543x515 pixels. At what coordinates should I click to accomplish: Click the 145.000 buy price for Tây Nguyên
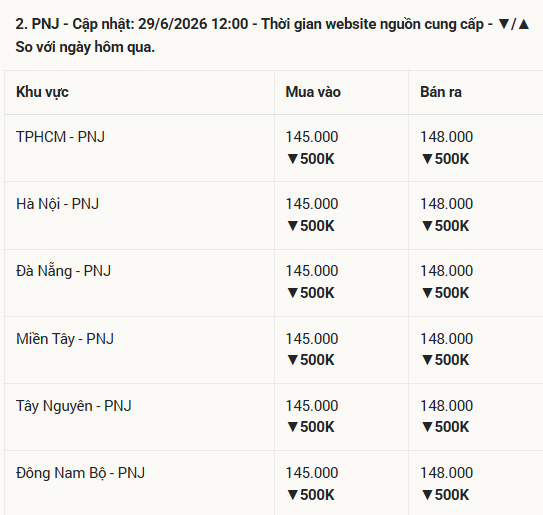point(312,406)
